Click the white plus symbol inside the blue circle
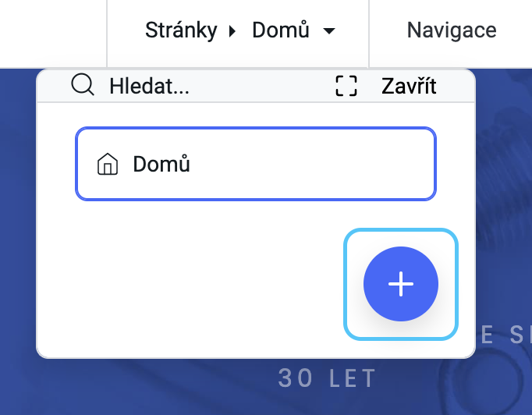The width and height of the screenshot is (532, 415). pyautogui.click(x=401, y=284)
